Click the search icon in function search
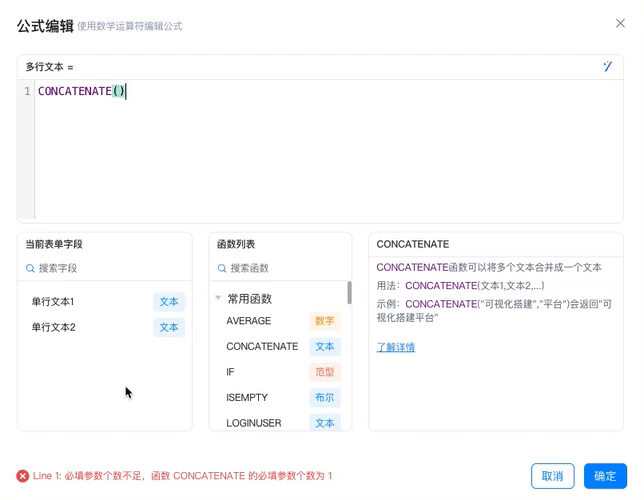 point(222,268)
